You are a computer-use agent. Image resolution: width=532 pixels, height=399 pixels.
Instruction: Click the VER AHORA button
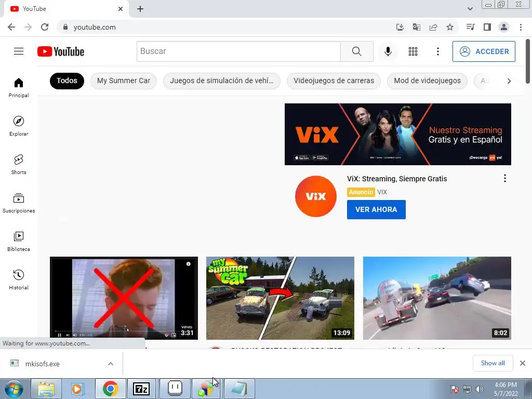click(x=376, y=209)
